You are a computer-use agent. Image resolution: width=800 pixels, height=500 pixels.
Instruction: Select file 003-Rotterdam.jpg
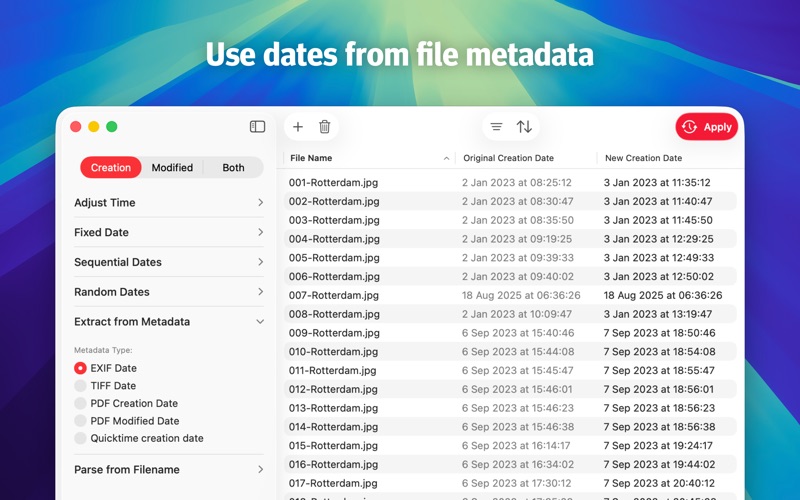tap(334, 220)
